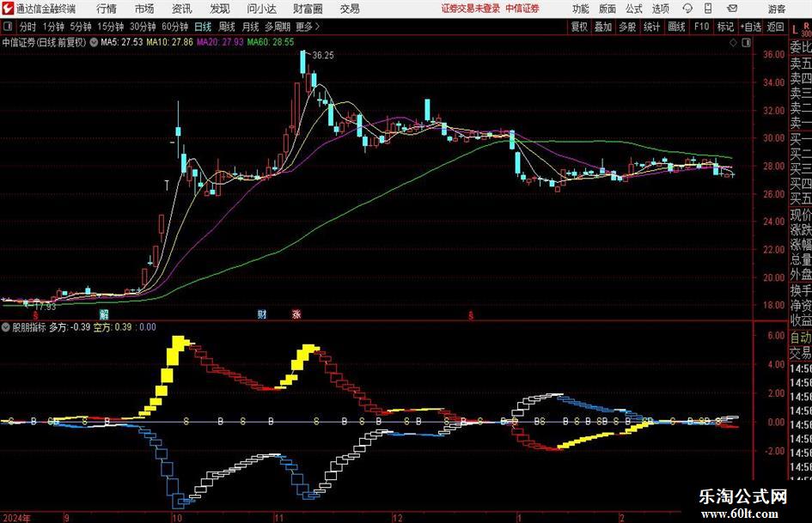
Task: Open the mobile phone icon in title bar
Action: (x=708, y=9)
